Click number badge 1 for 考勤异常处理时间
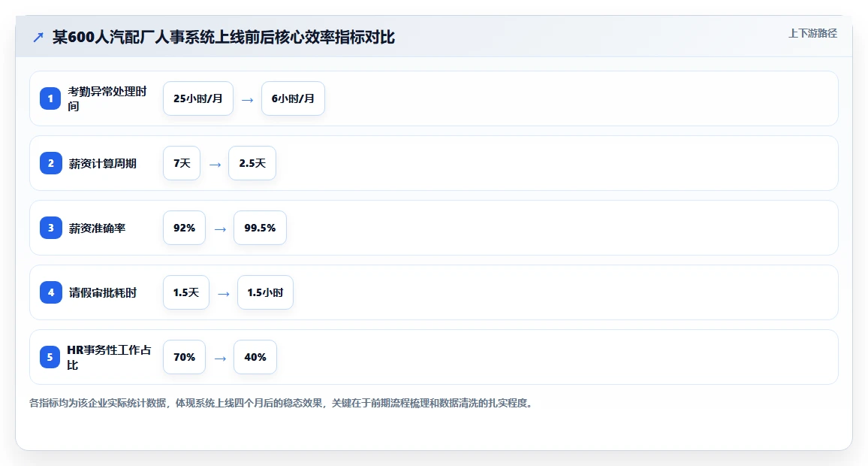868x466 pixels. click(x=50, y=98)
